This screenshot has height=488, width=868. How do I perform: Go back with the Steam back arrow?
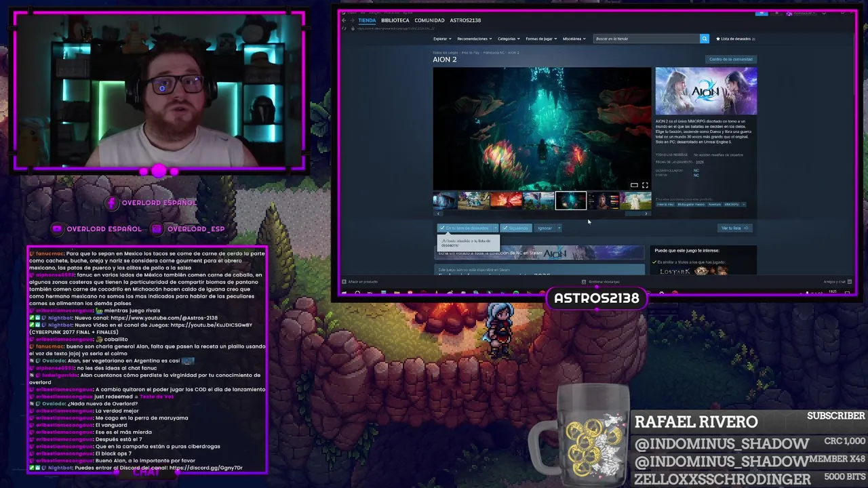click(x=344, y=20)
